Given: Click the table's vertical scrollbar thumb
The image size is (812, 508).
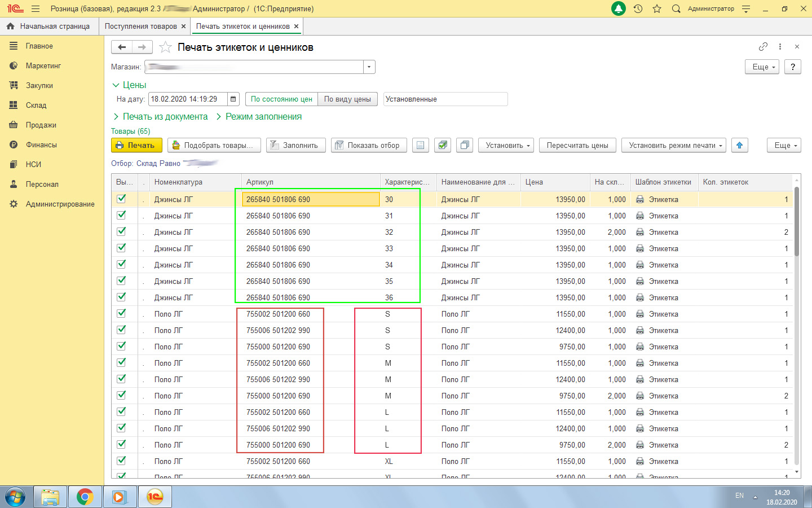Looking at the screenshot, I should tap(796, 221).
